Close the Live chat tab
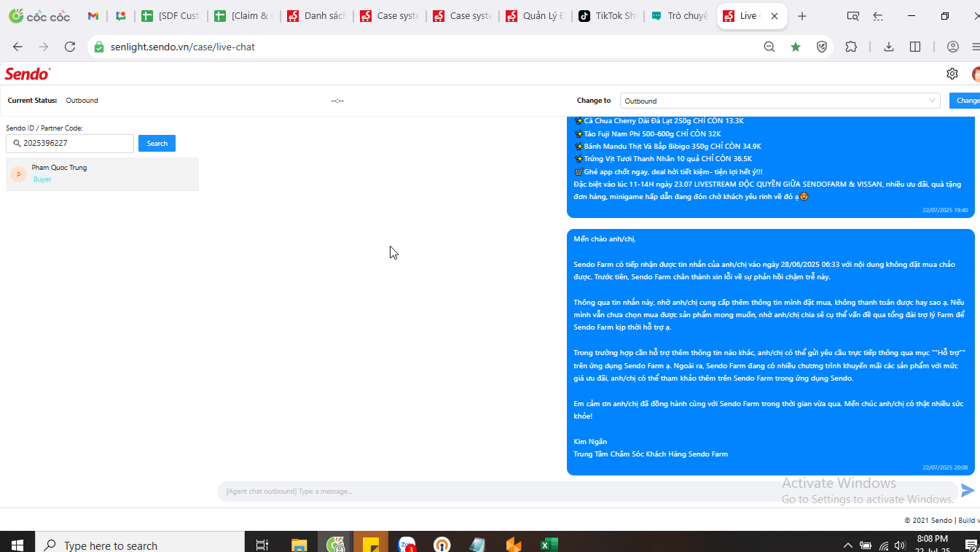Screen dimensions: 980x552 pos(774,16)
